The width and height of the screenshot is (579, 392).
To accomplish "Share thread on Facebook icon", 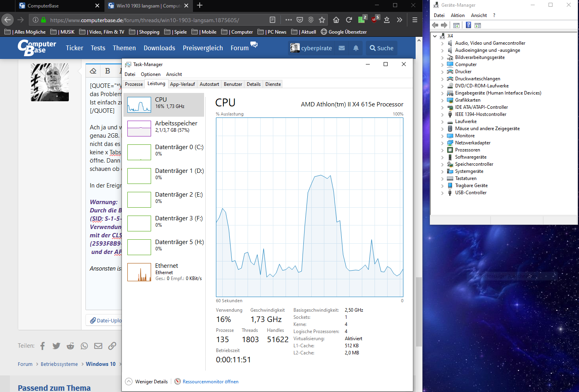I will (x=42, y=346).
